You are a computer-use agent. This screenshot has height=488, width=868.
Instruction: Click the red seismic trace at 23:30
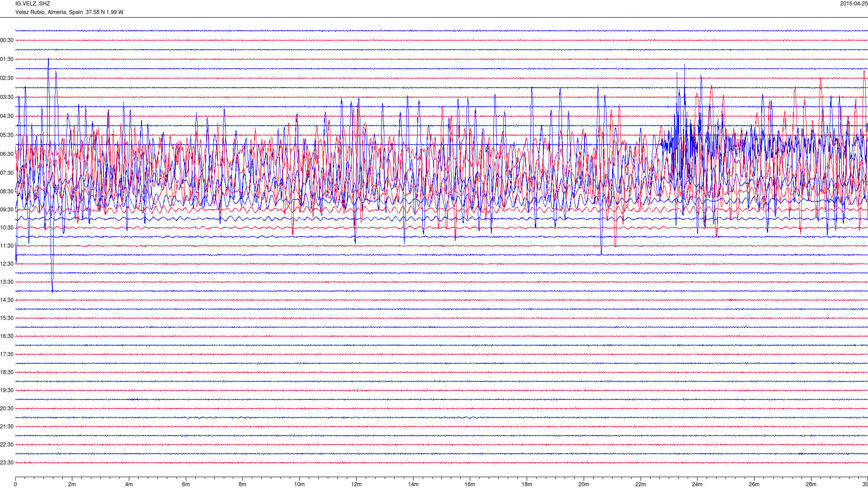(442, 463)
